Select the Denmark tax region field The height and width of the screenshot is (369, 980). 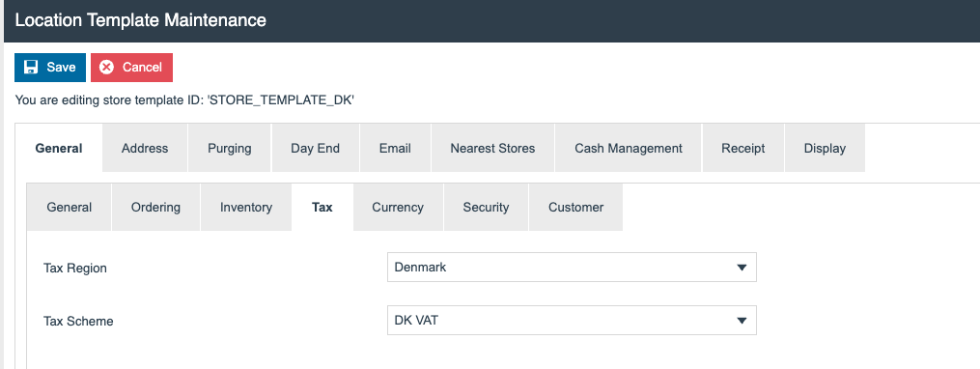click(x=572, y=268)
